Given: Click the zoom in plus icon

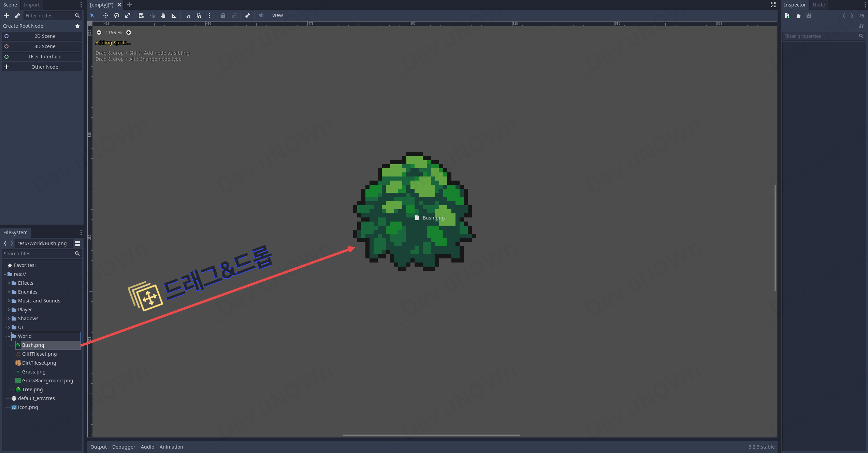Looking at the screenshot, I should pyautogui.click(x=129, y=32).
